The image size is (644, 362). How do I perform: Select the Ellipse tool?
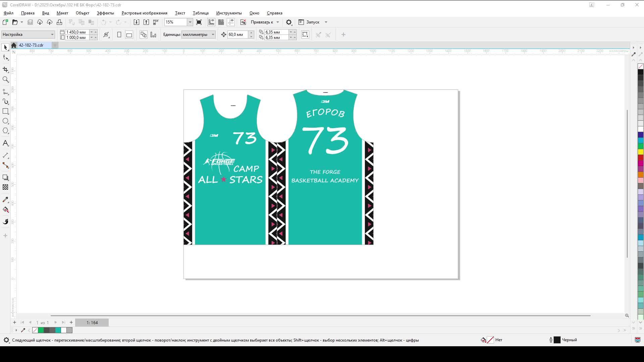coord(5,121)
